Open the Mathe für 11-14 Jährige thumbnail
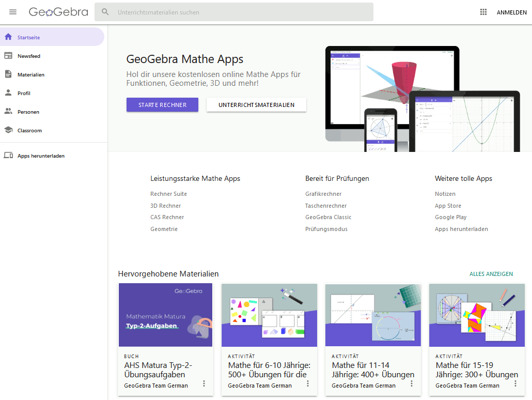This screenshot has height=400, width=532. 373,315
